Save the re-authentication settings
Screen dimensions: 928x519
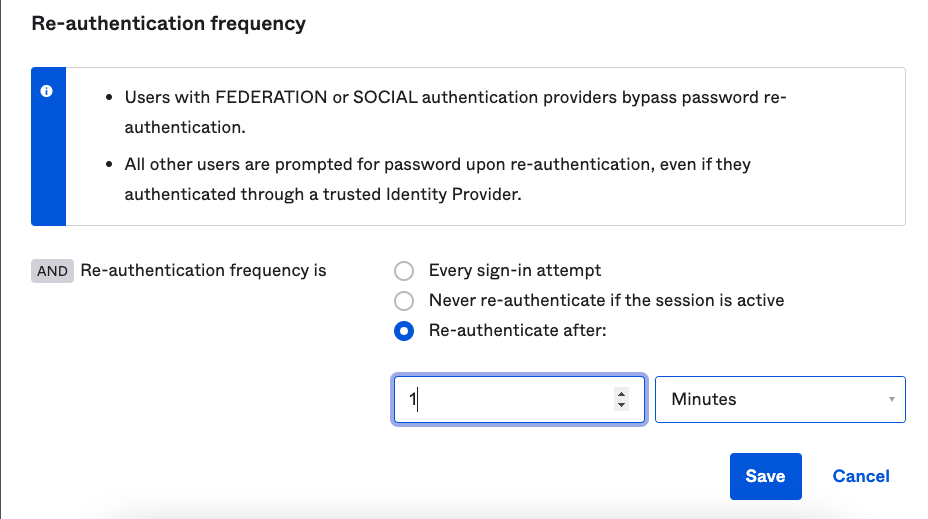[x=765, y=476]
